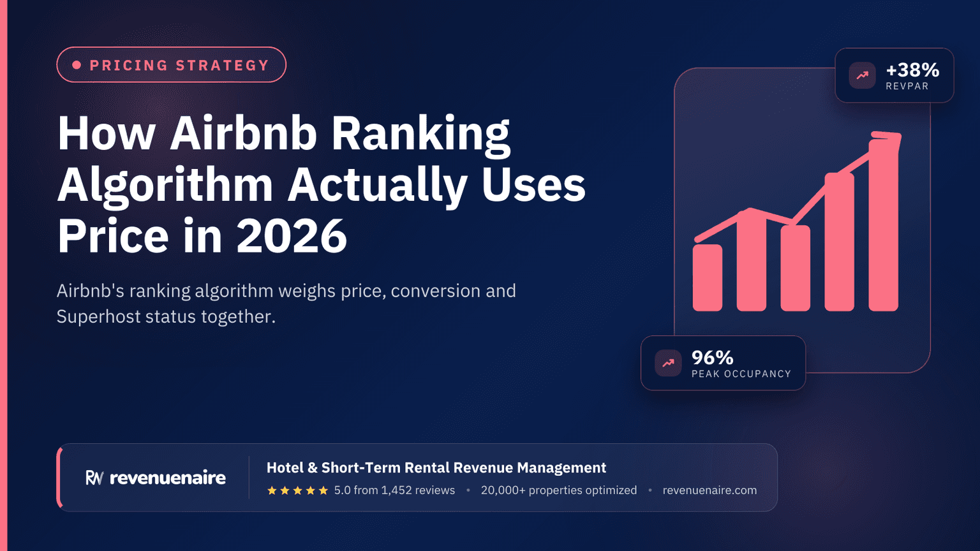This screenshot has height=551, width=980.
Task: Click the pink growth bar chart graphic
Action: tap(797, 221)
